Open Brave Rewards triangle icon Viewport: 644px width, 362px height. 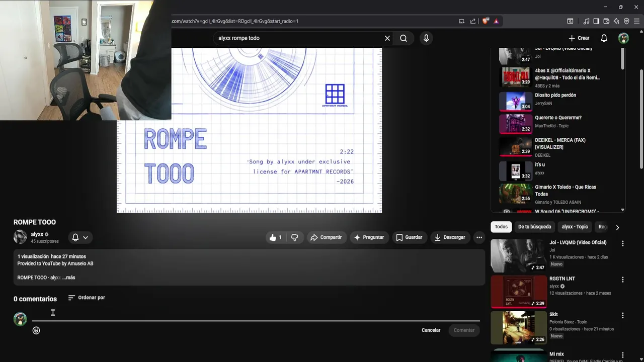click(496, 21)
